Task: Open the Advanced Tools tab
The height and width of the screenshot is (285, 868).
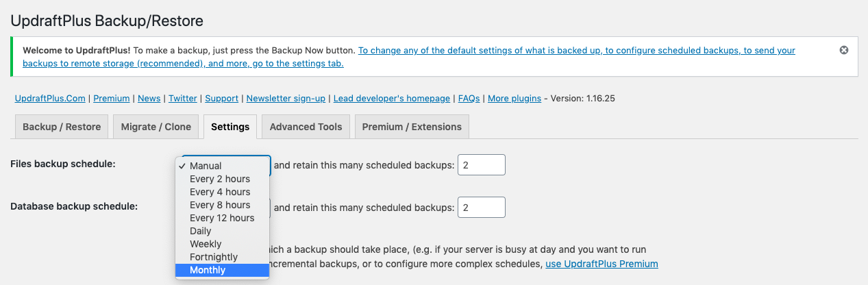Action: [x=306, y=127]
